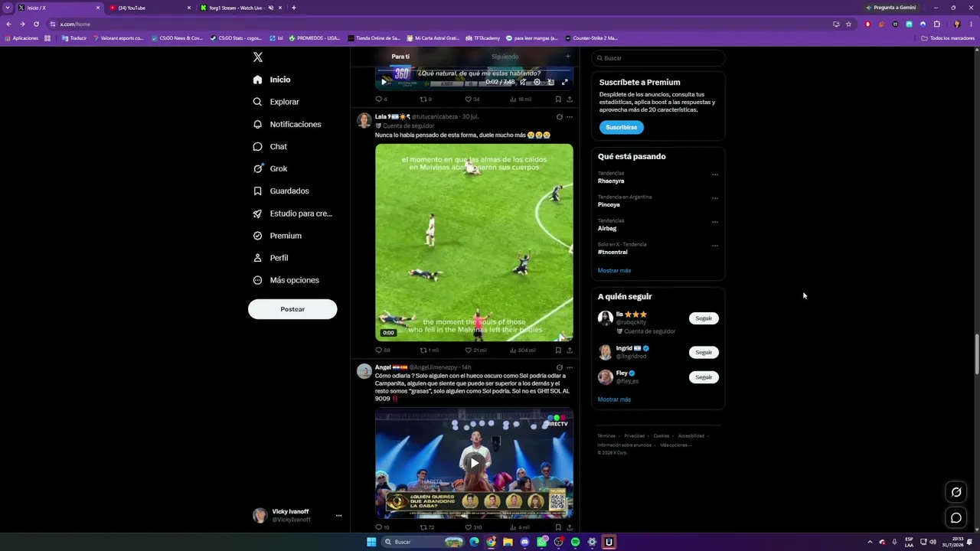Bookmark this page with the star icon

point(848,24)
